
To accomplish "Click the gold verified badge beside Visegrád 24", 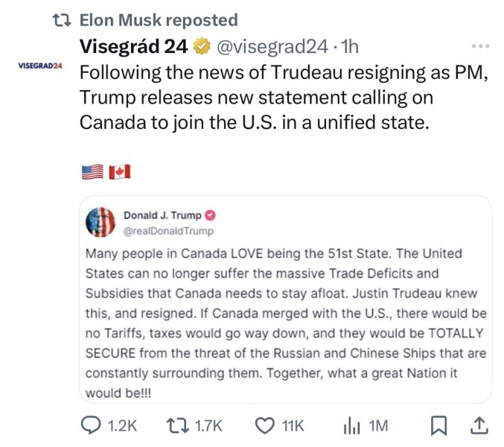I will click(201, 47).
